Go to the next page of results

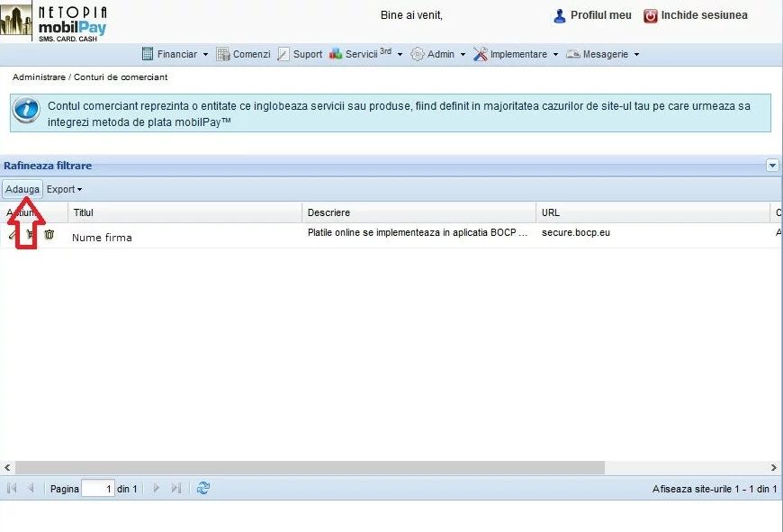tap(157, 488)
